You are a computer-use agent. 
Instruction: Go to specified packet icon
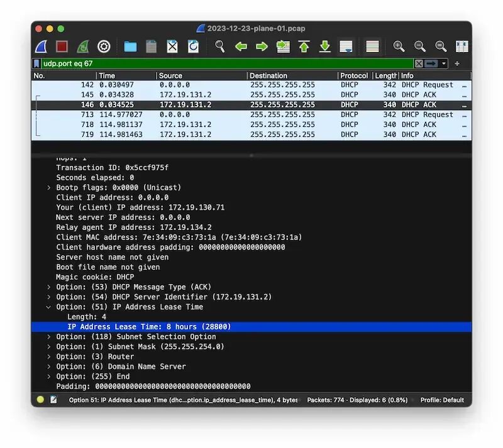283,47
